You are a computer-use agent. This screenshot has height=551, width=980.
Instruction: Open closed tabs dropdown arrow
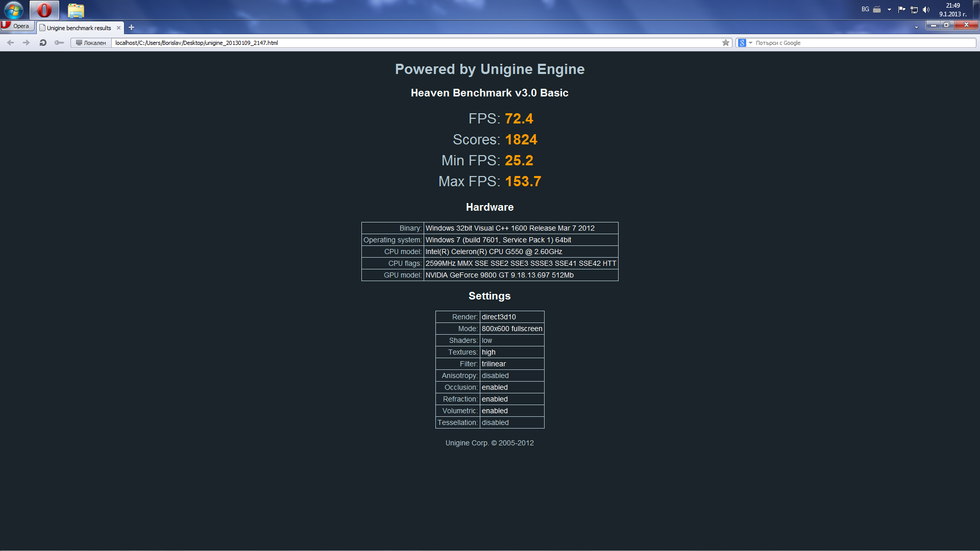916,28
